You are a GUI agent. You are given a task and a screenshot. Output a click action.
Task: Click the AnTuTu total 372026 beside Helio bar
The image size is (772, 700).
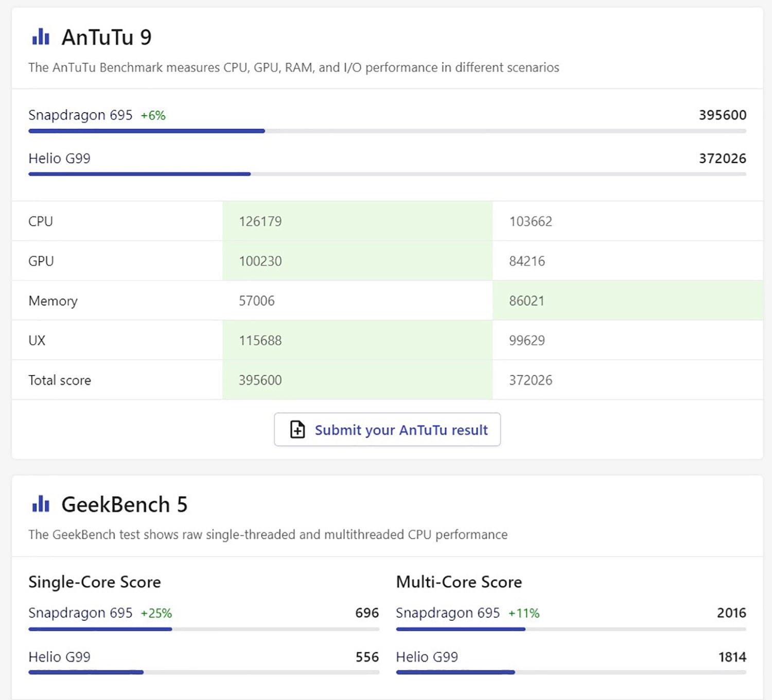(x=723, y=158)
